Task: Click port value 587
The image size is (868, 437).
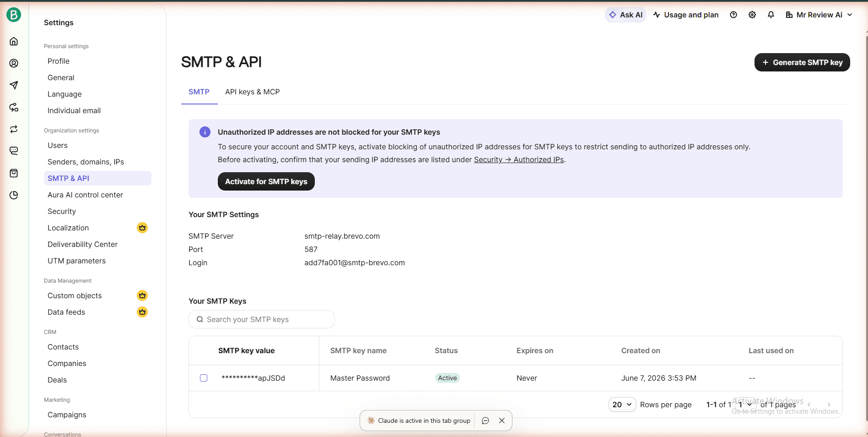Action: pyautogui.click(x=311, y=249)
